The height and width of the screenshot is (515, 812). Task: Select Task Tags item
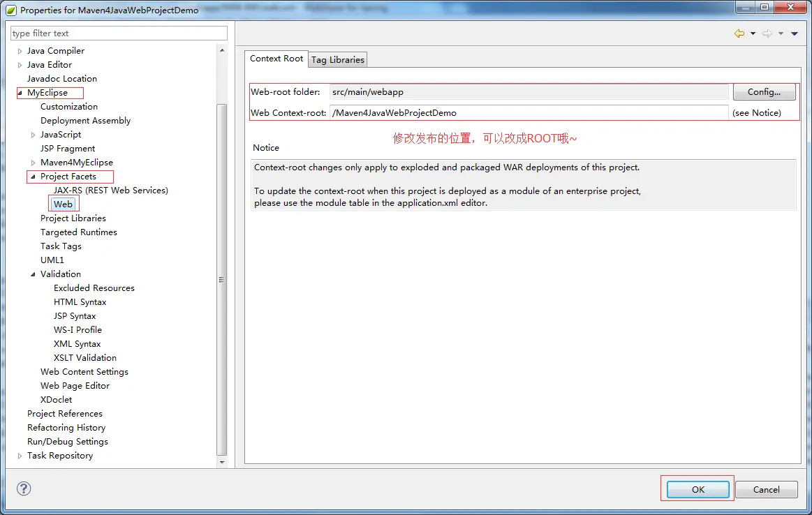(x=61, y=246)
